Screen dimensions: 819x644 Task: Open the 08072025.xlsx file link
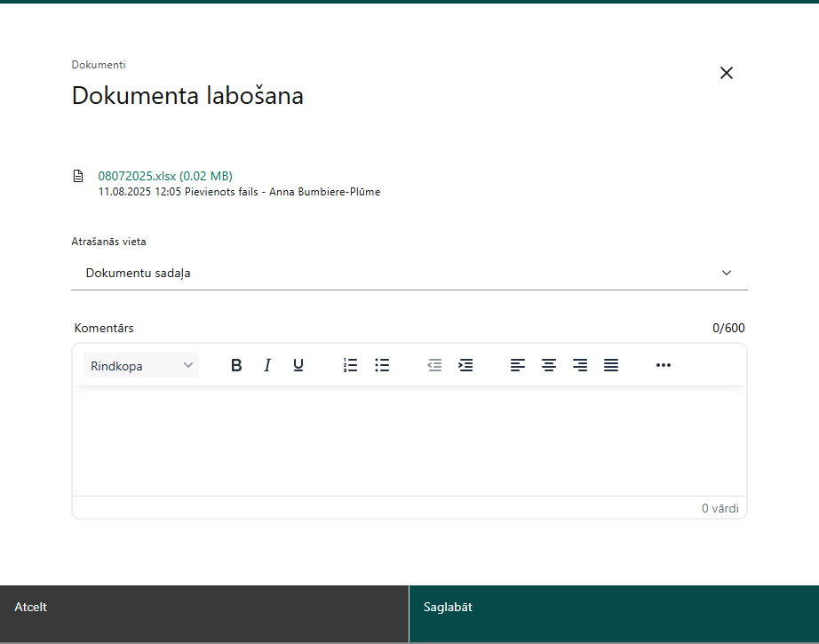point(165,176)
